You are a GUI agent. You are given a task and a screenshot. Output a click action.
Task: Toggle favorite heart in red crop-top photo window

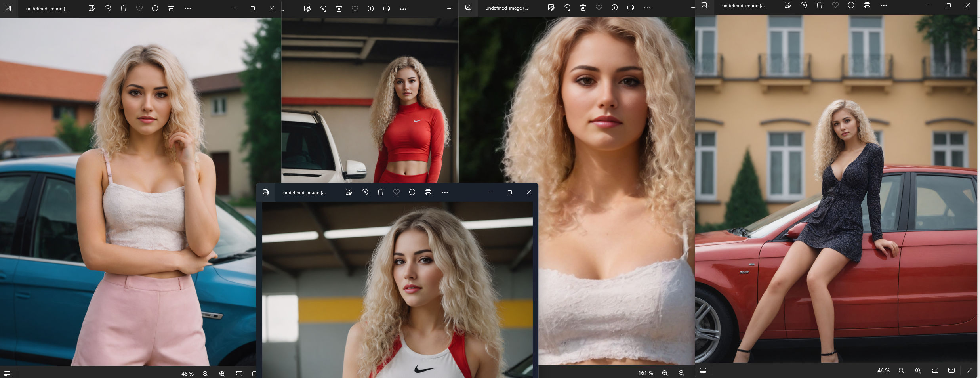click(355, 9)
